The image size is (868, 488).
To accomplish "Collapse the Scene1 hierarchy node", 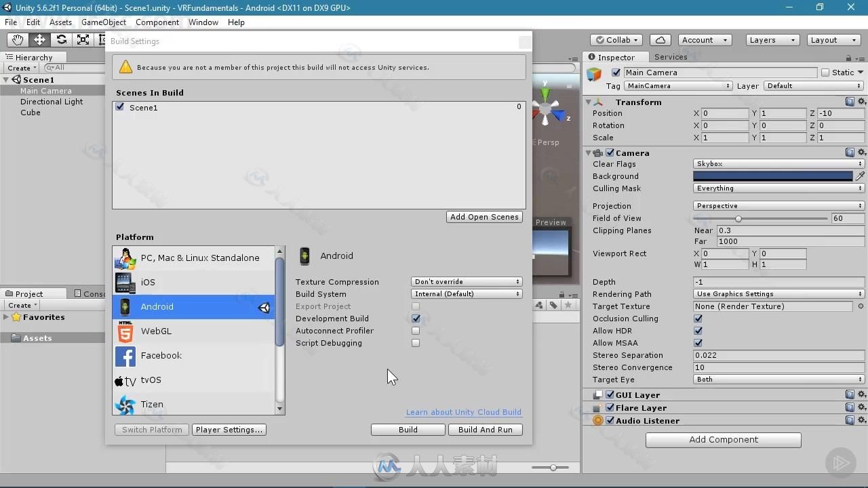I will tap(6, 80).
